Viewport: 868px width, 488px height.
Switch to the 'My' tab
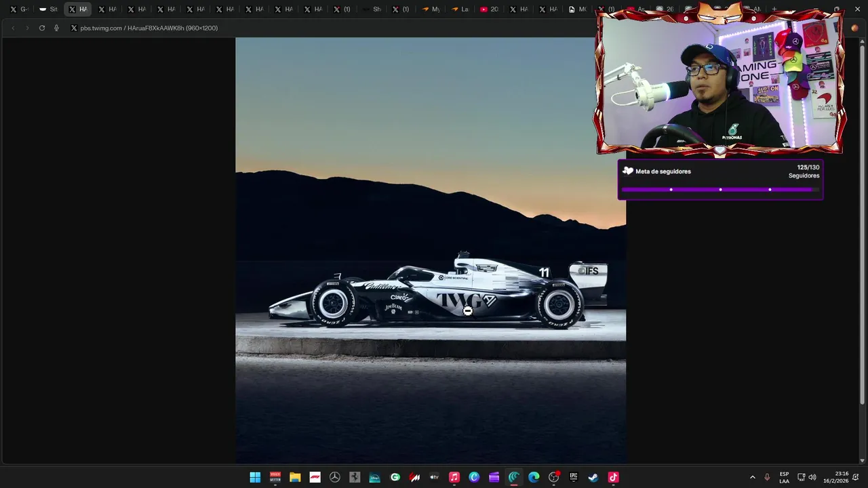[431, 9]
